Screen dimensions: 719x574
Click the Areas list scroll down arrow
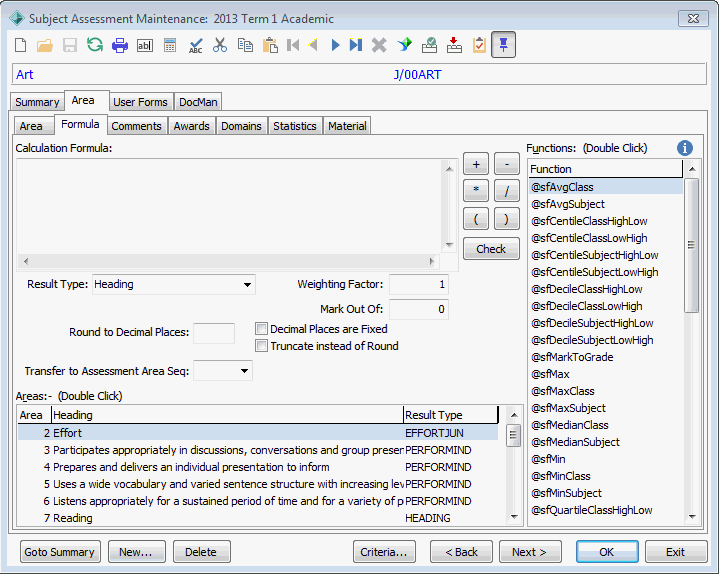coord(514,516)
